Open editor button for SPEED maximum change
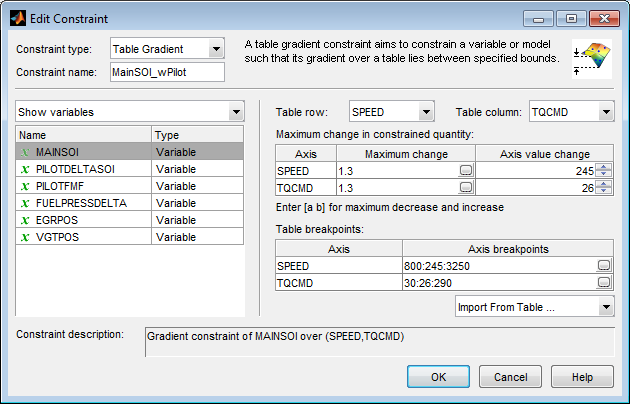Viewport: 630px width, 404px height. (x=466, y=170)
